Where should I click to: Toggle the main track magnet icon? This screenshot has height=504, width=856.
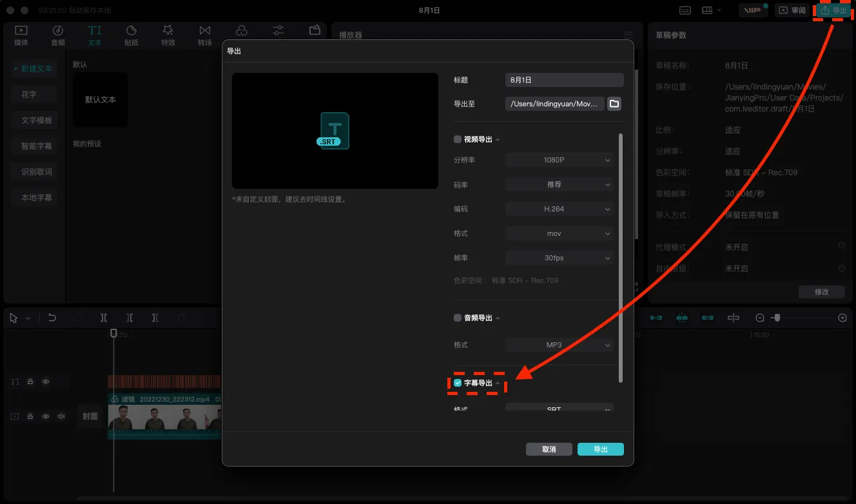pyautogui.click(x=656, y=318)
